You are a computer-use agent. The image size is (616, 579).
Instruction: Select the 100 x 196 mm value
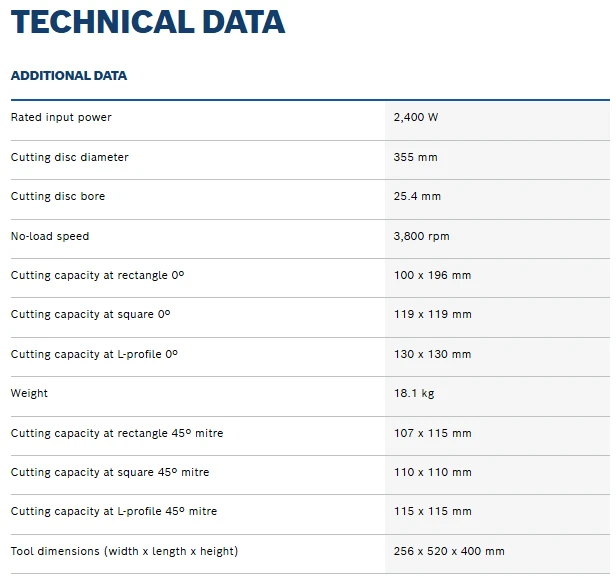pyautogui.click(x=433, y=275)
